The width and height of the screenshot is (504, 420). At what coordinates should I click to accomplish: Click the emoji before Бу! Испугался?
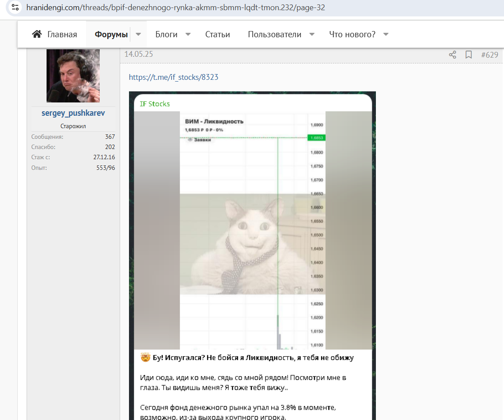pyautogui.click(x=145, y=357)
